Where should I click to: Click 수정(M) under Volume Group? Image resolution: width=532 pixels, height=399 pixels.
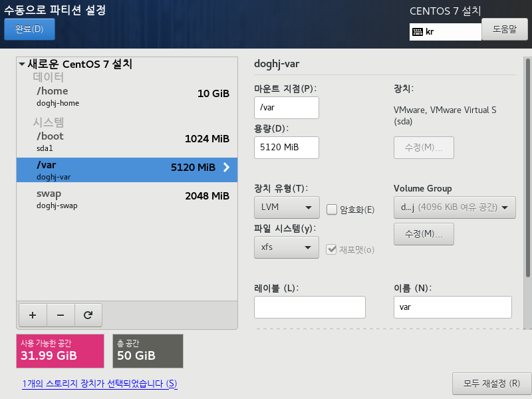click(x=424, y=234)
